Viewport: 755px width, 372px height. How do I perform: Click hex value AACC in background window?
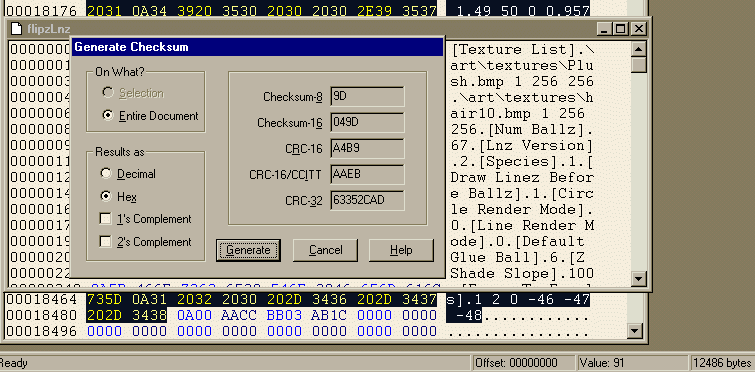(x=238, y=315)
